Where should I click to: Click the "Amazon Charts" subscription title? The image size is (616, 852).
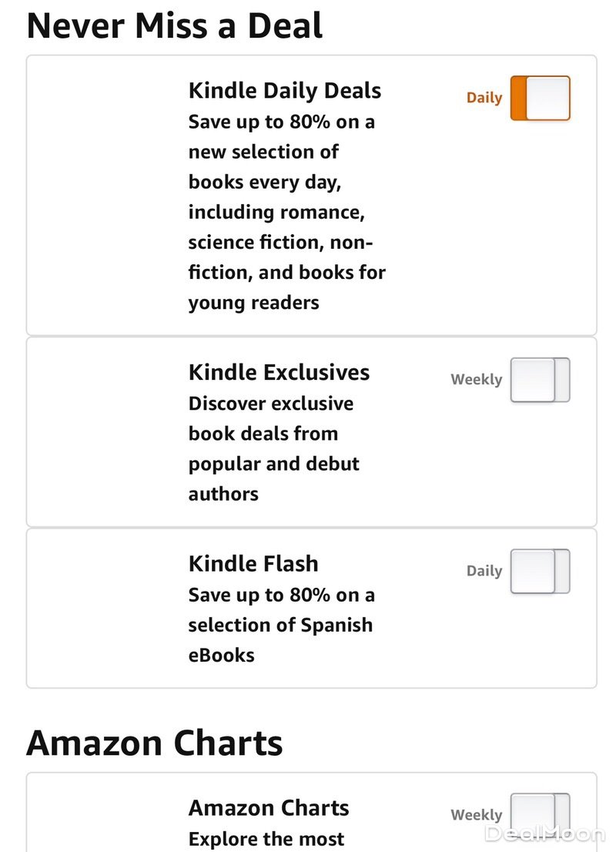click(x=269, y=807)
